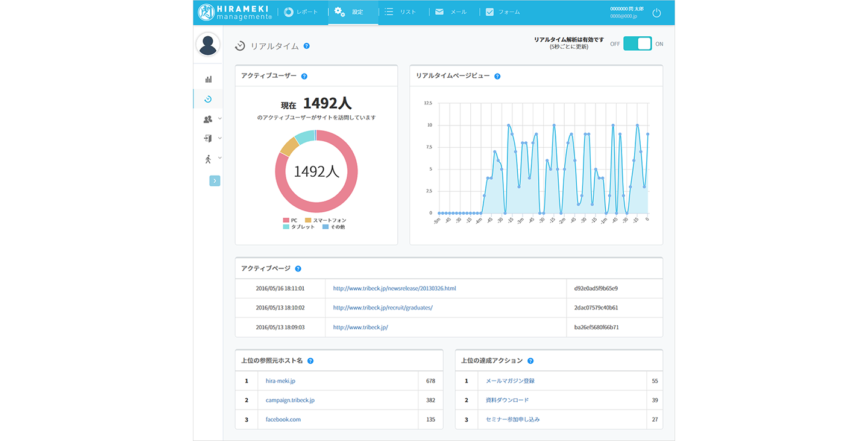Open the http://www.tribeck.jp/ link
This screenshot has width=868, height=441.
[360, 327]
